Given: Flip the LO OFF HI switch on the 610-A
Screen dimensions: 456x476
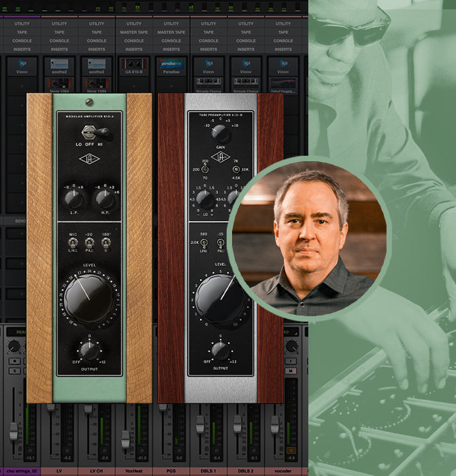Looking at the screenshot, I should click(x=89, y=134).
